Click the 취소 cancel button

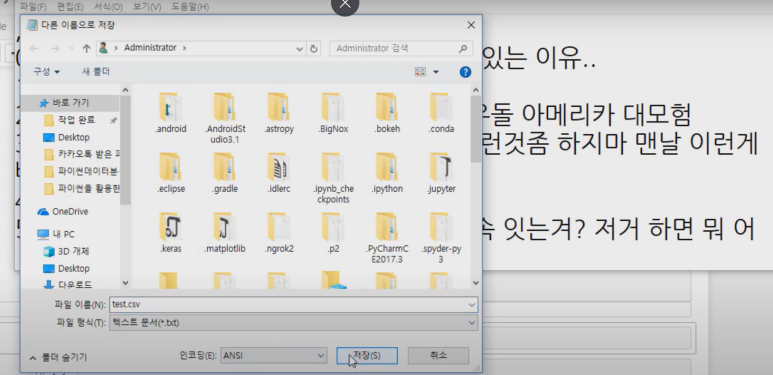click(438, 355)
